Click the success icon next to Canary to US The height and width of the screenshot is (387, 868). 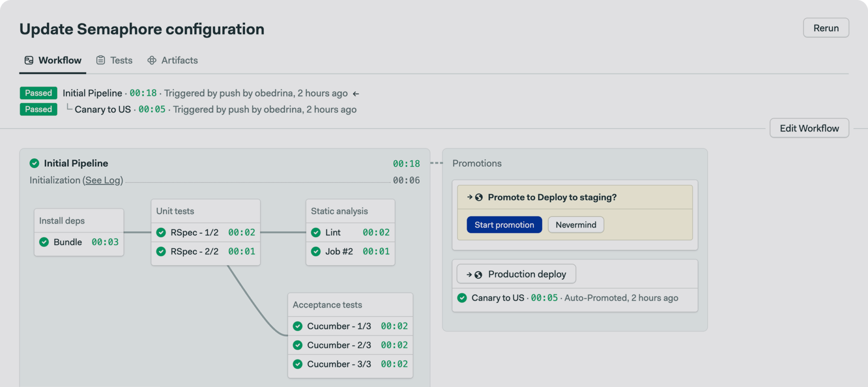[462, 298]
